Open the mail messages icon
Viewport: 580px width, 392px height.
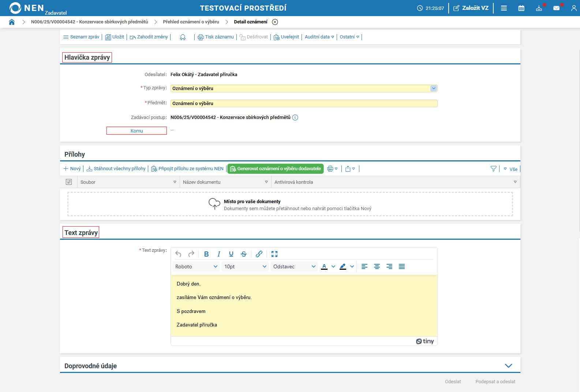pyautogui.click(x=556, y=8)
